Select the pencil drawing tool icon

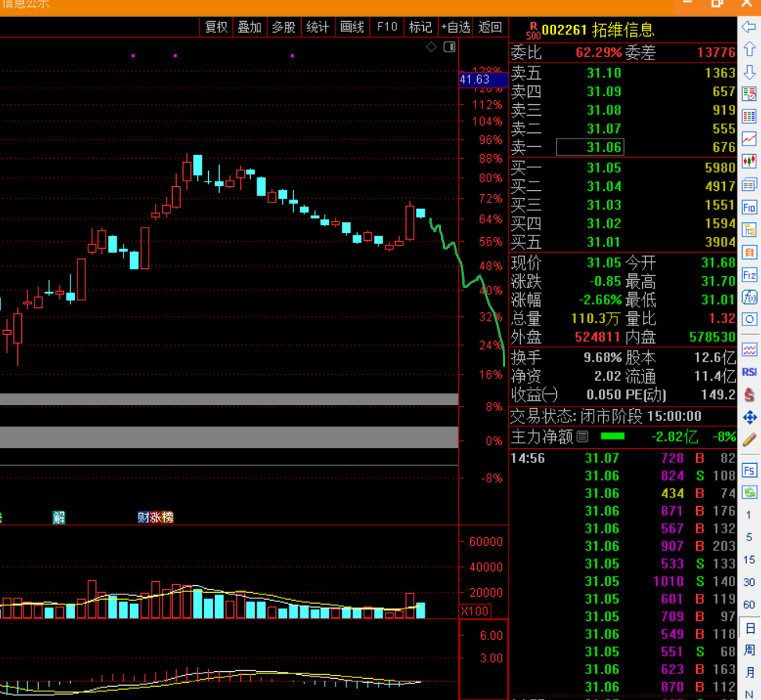point(748,440)
